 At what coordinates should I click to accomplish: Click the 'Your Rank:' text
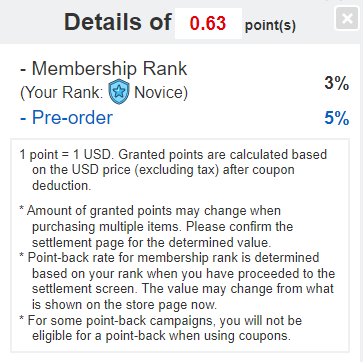62,92
